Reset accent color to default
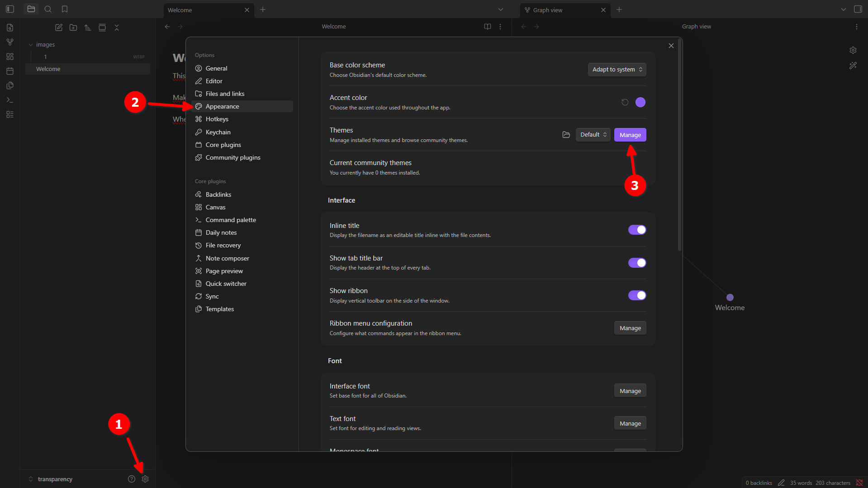The image size is (868, 488). [x=625, y=102]
